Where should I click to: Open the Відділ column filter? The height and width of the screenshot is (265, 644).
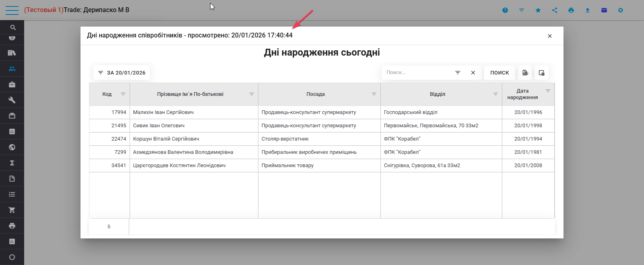coord(495,94)
